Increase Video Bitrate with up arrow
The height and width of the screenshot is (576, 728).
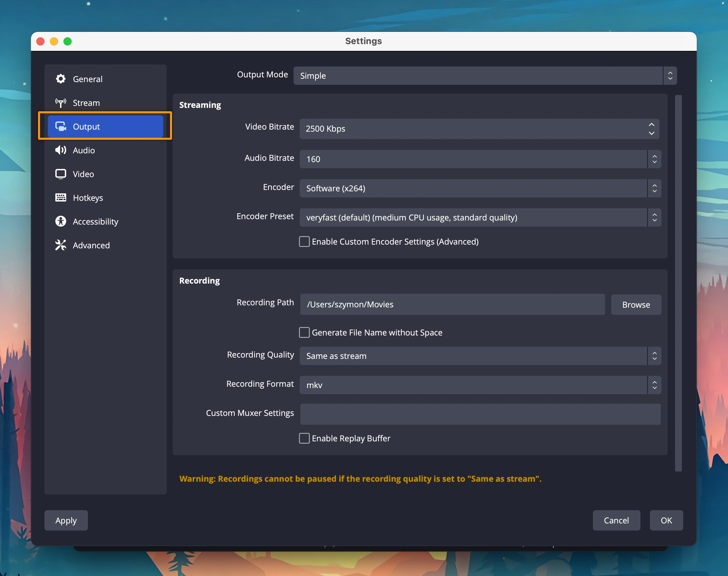coord(651,125)
